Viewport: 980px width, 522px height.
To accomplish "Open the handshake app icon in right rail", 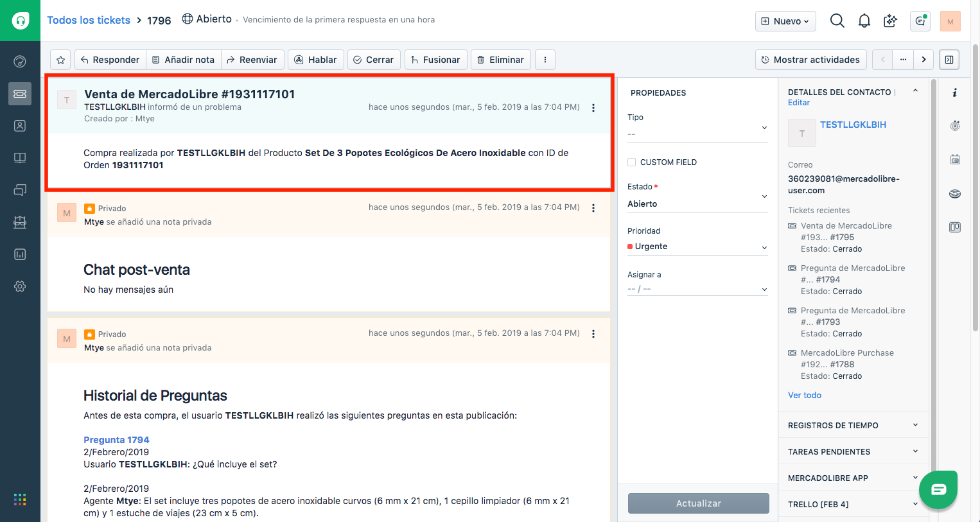I will pyautogui.click(x=955, y=193).
